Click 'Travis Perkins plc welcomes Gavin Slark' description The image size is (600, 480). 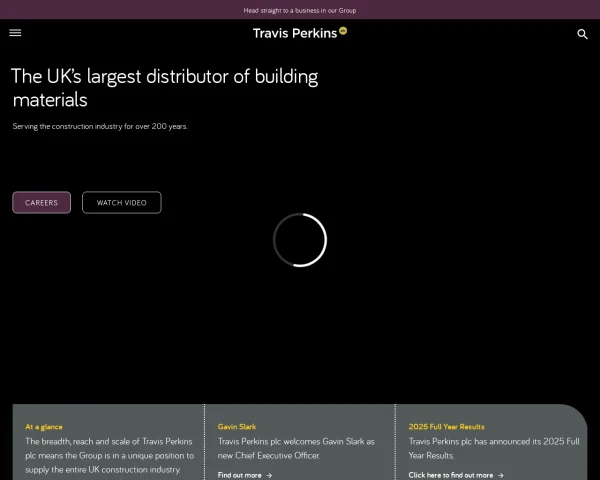pyautogui.click(x=296, y=448)
